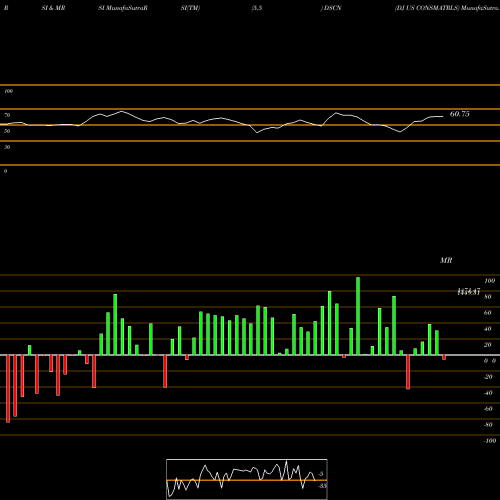
Task: Click the RSI current value 60.75
Action: [x=459, y=114]
